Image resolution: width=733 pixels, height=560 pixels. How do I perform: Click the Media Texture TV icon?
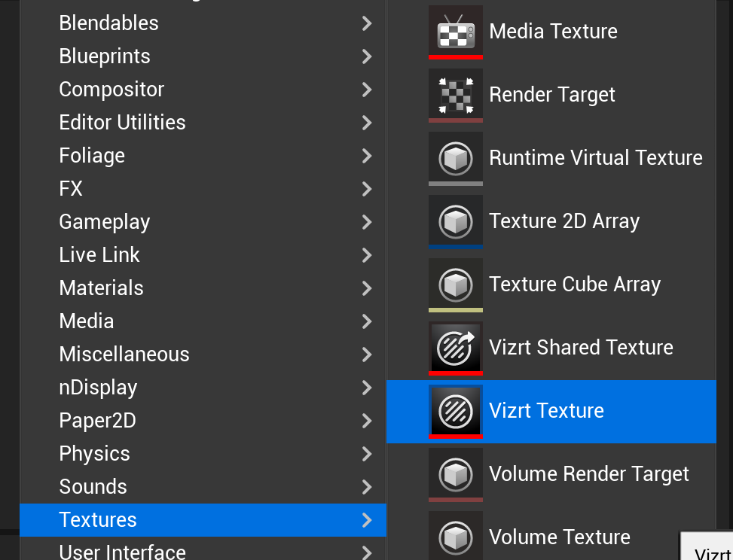coord(455,32)
